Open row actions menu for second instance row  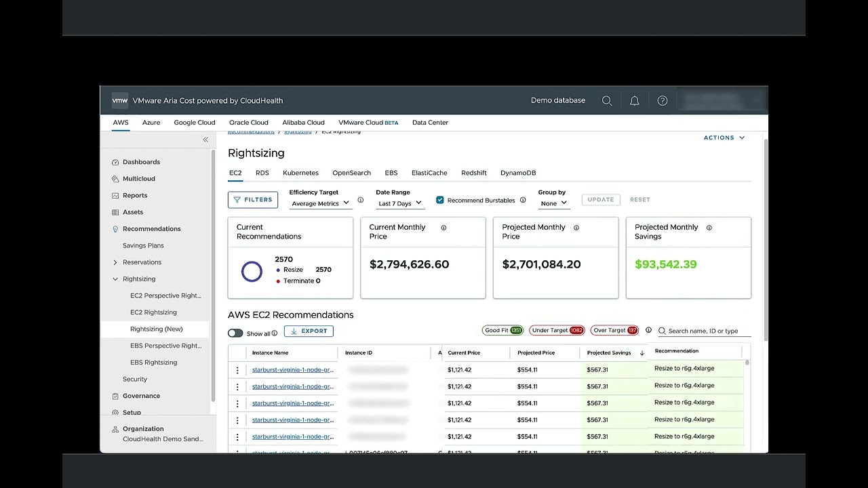[x=237, y=387]
